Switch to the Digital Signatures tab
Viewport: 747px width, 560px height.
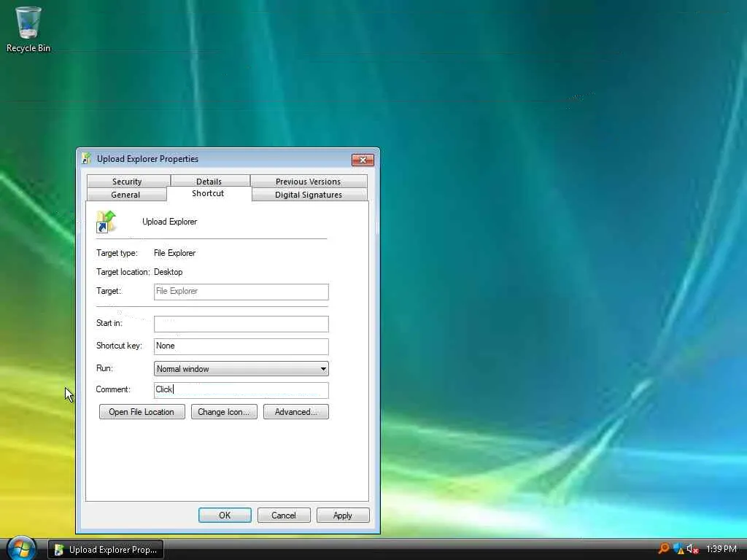coord(309,194)
